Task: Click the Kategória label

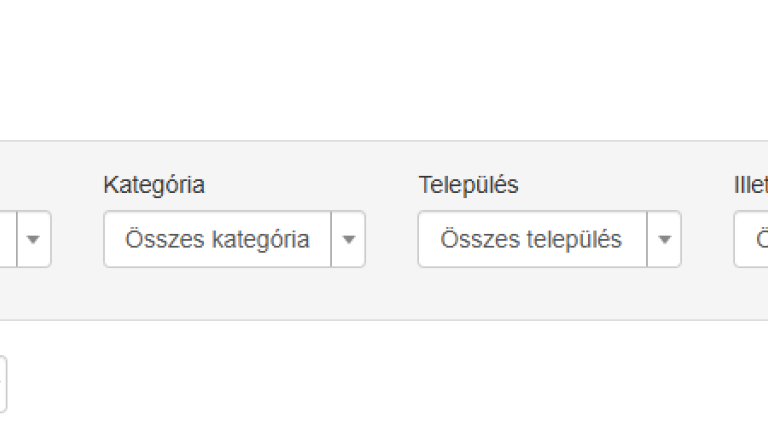Action: [x=154, y=185]
